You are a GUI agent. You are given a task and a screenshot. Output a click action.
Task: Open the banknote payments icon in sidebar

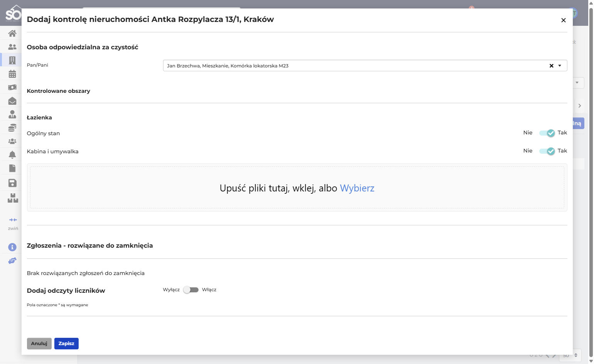click(x=12, y=87)
